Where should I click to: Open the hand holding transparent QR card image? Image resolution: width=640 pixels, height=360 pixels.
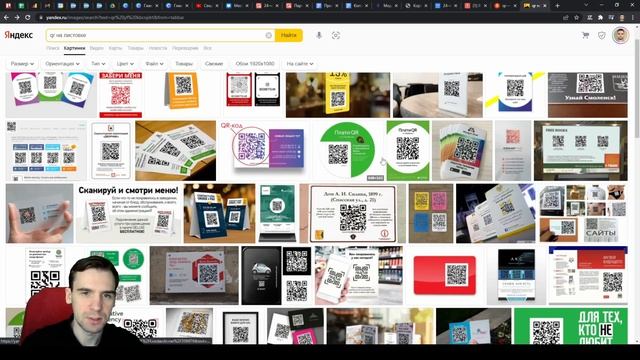[40, 213]
